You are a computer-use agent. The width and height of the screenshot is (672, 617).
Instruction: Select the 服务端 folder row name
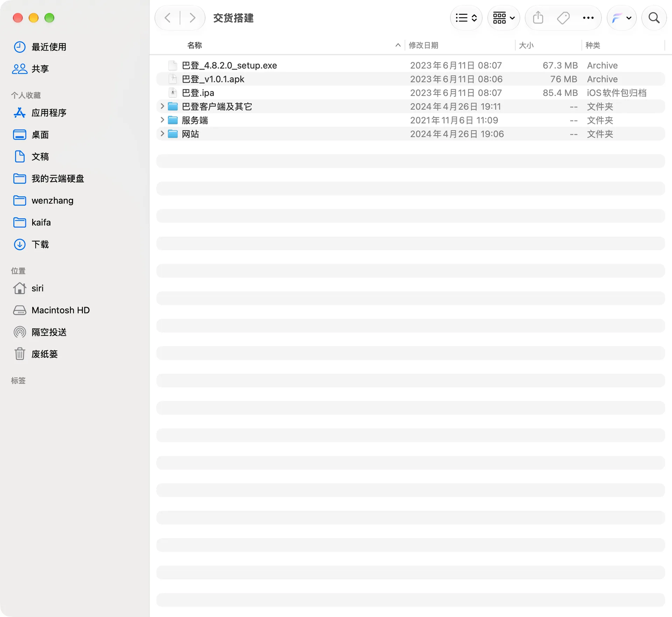click(195, 120)
